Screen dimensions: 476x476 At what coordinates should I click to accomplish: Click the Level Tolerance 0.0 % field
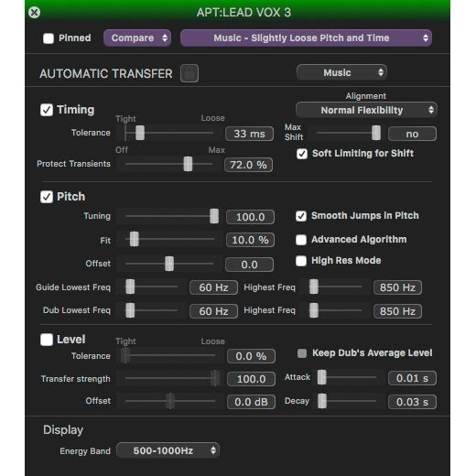pyautogui.click(x=251, y=356)
